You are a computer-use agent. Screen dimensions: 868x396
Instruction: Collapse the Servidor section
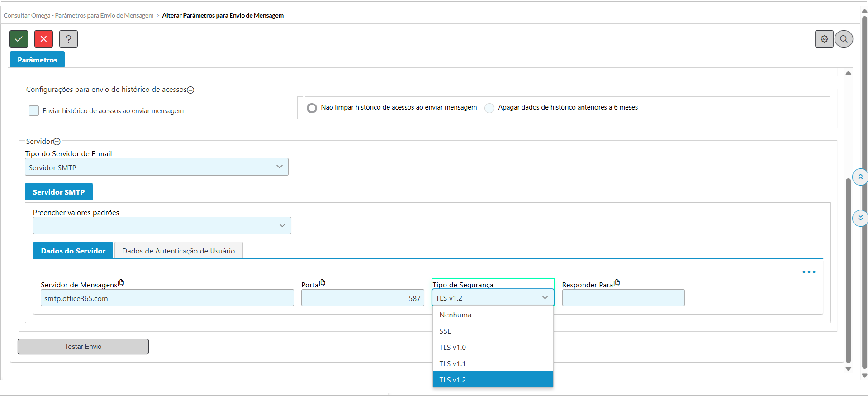pyautogui.click(x=57, y=142)
